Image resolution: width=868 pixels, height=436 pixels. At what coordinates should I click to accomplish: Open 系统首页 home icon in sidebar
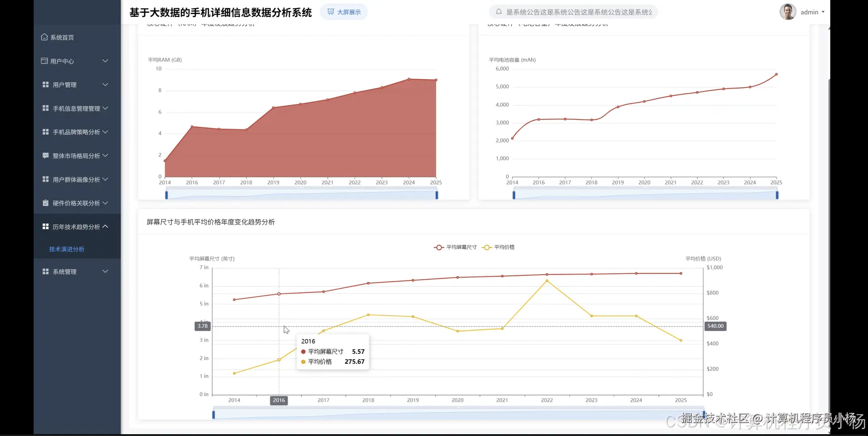tap(44, 37)
